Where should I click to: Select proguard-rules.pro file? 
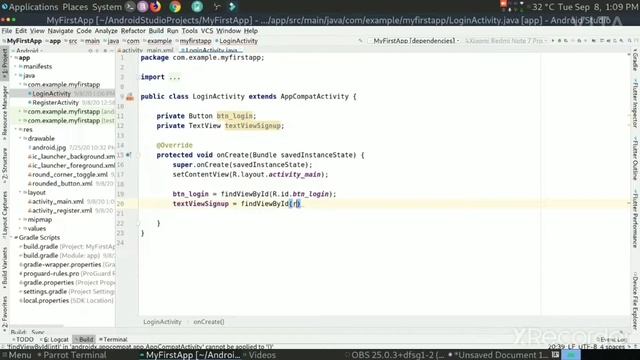(x=51, y=273)
